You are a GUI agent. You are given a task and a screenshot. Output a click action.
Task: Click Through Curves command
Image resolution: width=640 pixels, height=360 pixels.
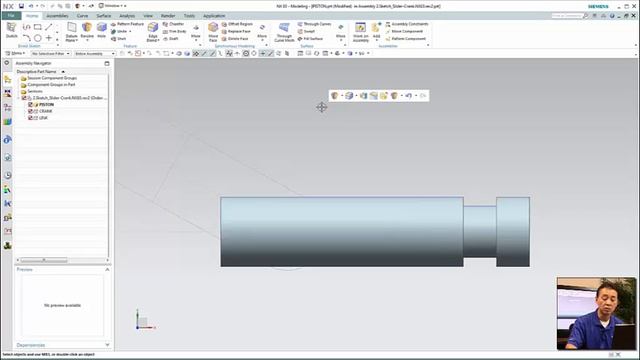(x=314, y=24)
